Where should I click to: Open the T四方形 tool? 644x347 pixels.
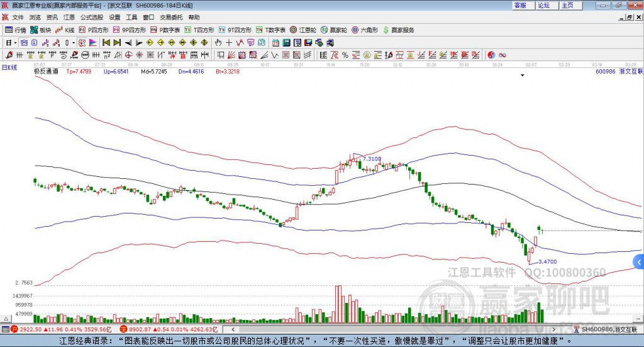click(x=199, y=30)
